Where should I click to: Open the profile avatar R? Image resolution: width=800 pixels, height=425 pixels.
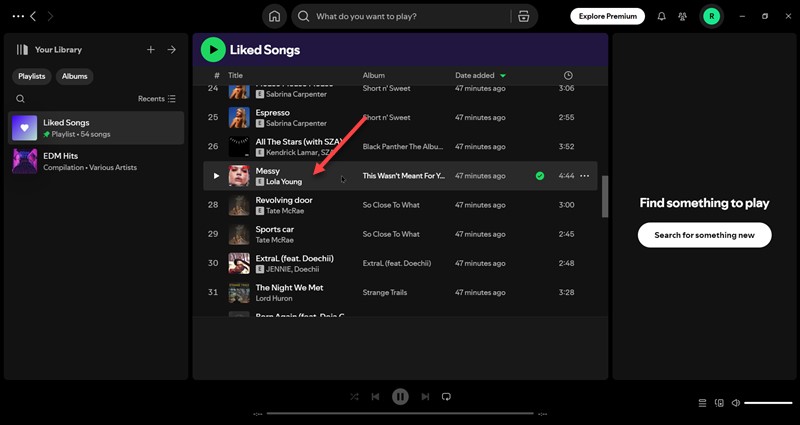711,16
